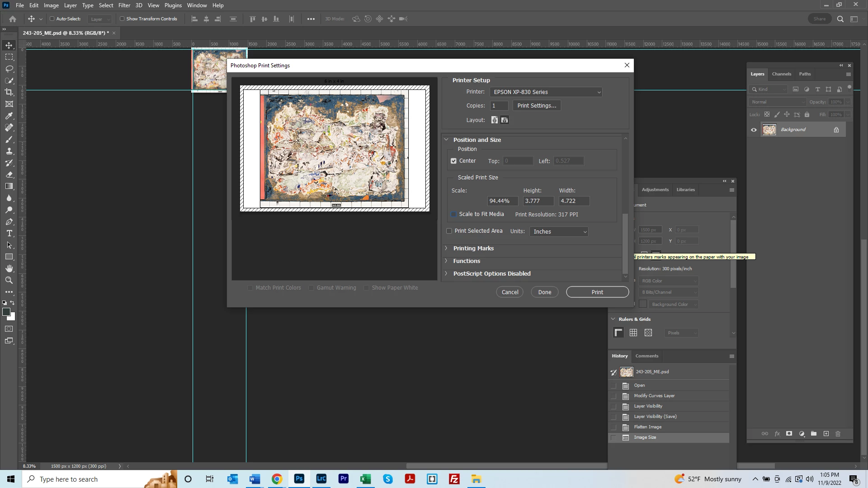Image resolution: width=868 pixels, height=488 pixels.
Task: Open Photoshop from the taskbar
Action: 299,479
